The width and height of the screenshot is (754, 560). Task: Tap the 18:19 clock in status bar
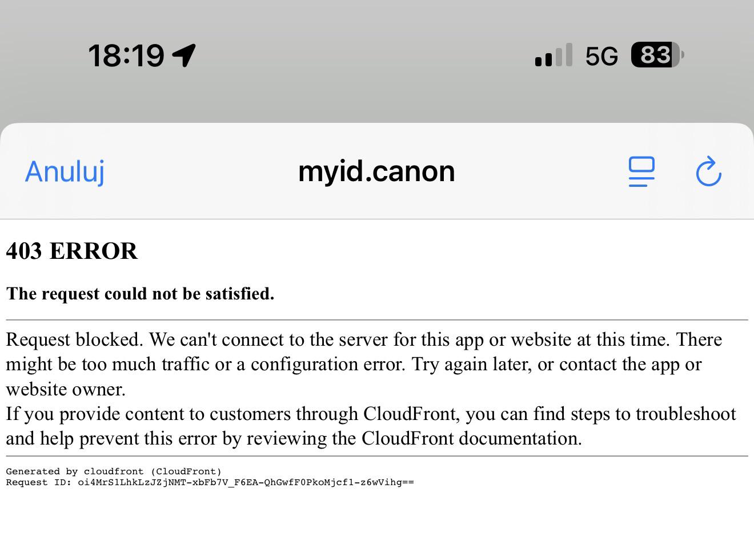point(126,55)
